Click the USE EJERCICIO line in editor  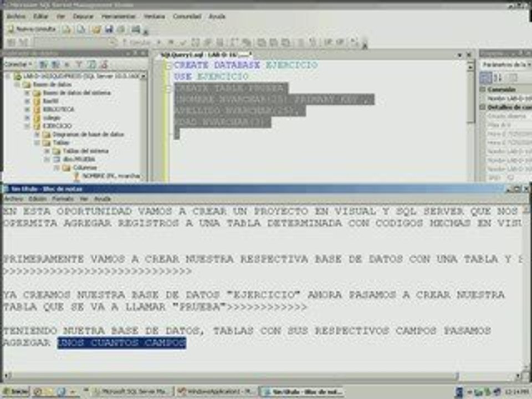pos(211,76)
